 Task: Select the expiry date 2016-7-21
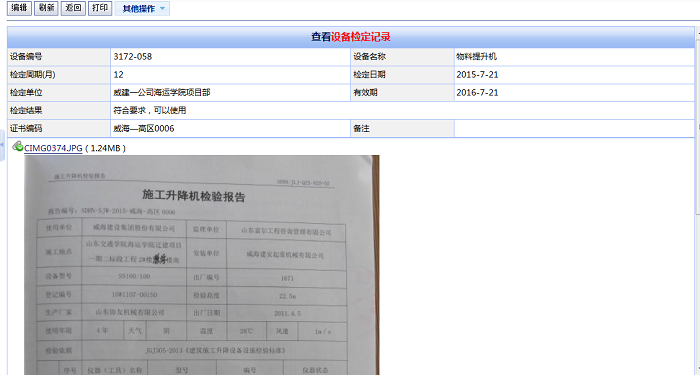point(477,92)
